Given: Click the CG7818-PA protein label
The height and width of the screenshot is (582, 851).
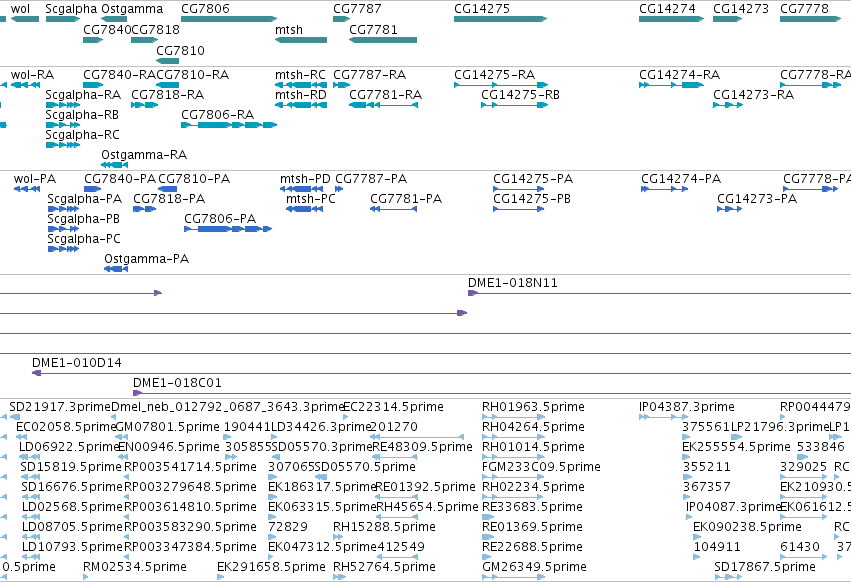Looking at the screenshot, I should pyautogui.click(x=169, y=199).
